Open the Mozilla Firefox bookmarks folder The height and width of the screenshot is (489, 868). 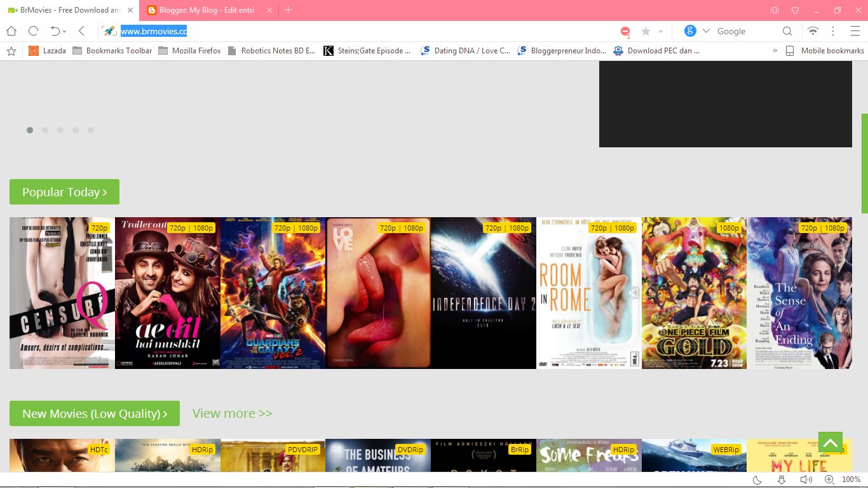189,51
